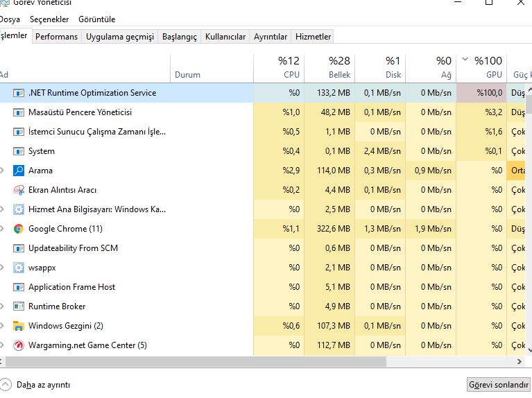Sort by the GPU column header
Viewport: 532px width, 398px height.
click(481, 68)
